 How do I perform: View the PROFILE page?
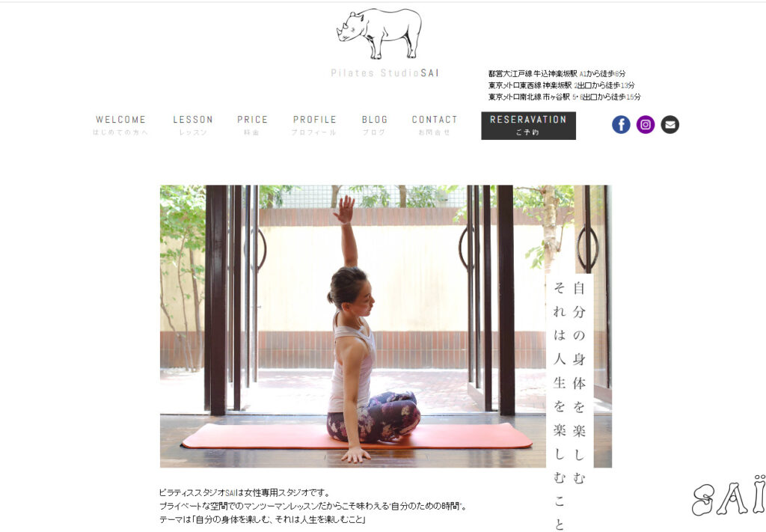pyautogui.click(x=314, y=125)
